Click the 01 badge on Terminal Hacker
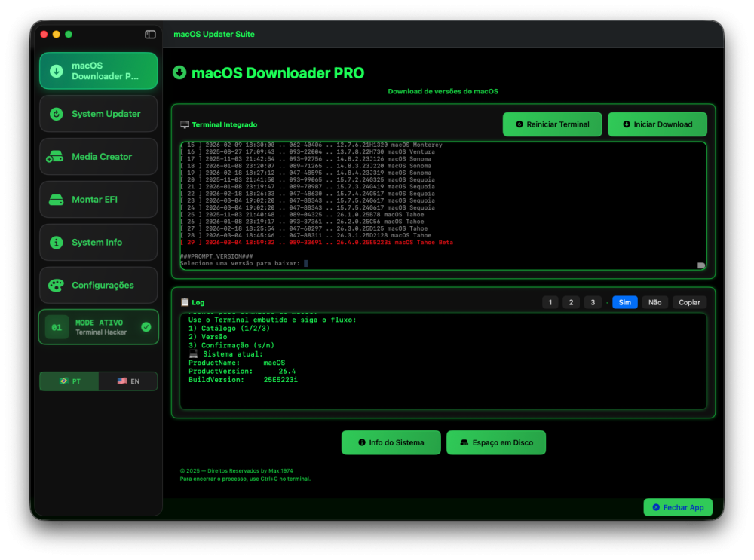Viewport: 754px width, 560px height. point(57,327)
